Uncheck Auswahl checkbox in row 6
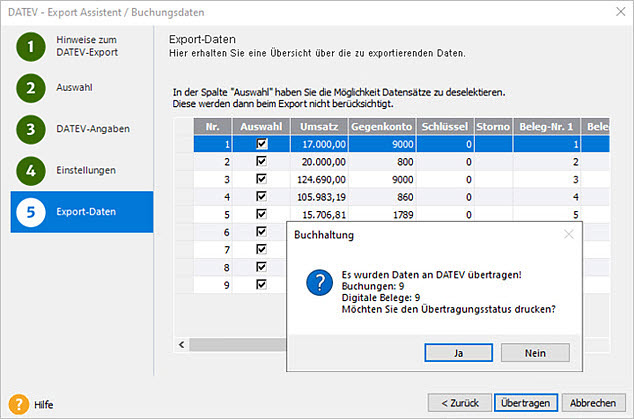This screenshot has height=419, width=634. (262, 232)
